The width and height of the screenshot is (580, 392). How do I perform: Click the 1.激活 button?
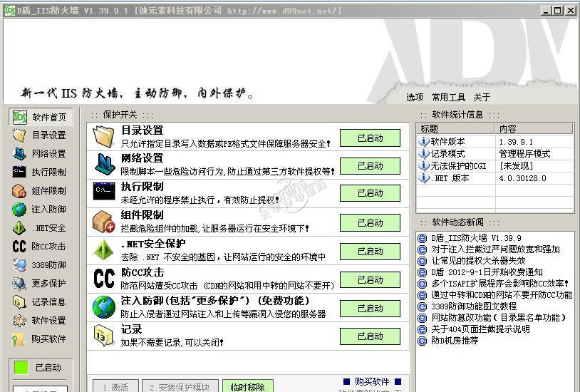tap(115, 386)
